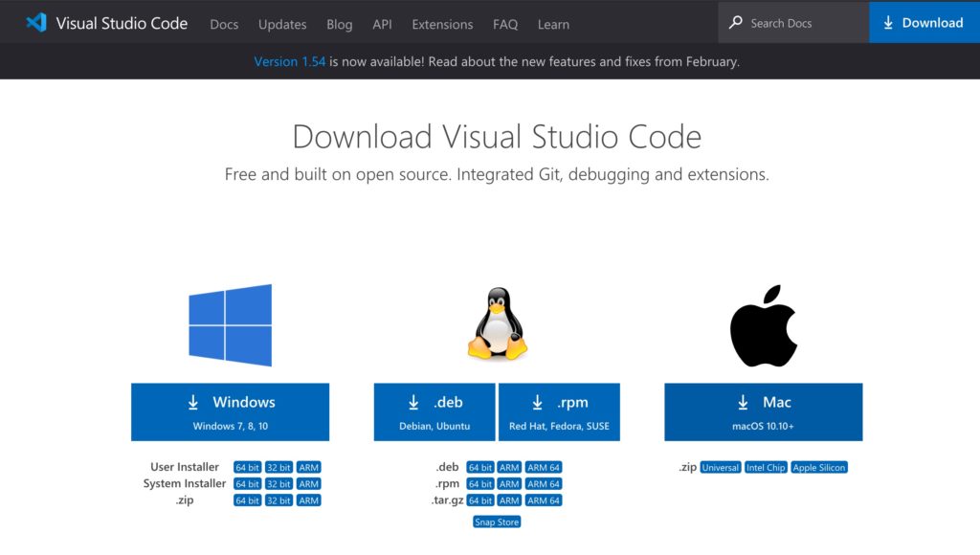The width and height of the screenshot is (980, 555).
Task: Open the Updates navigation link
Action: click(x=282, y=24)
